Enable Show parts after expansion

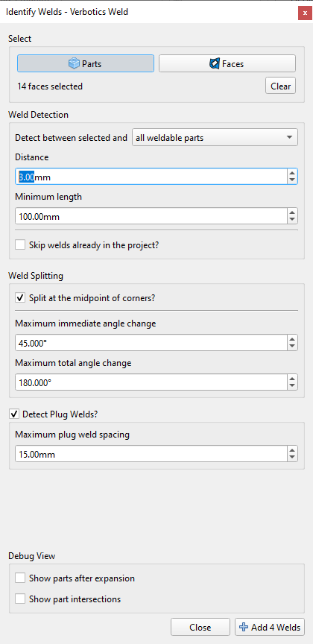(x=20, y=578)
